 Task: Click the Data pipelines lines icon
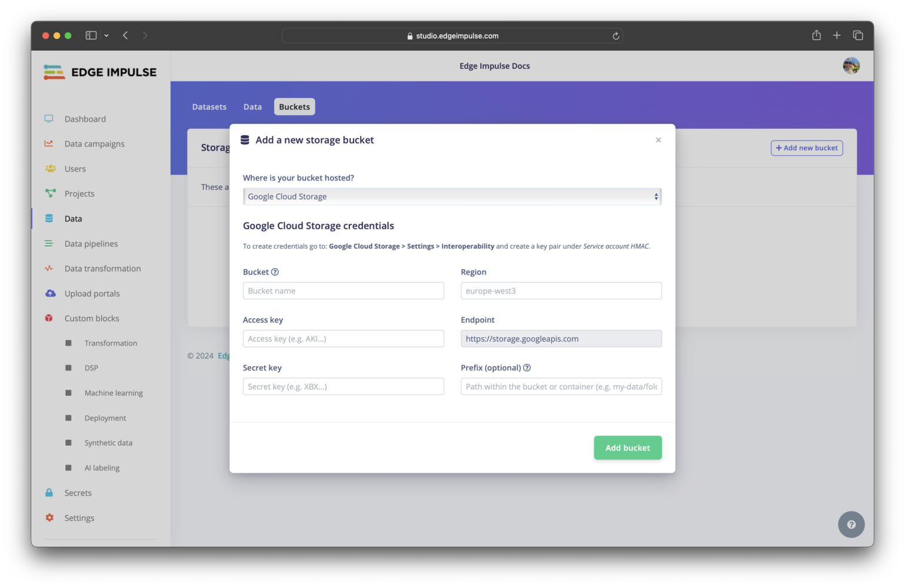coord(49,243)
